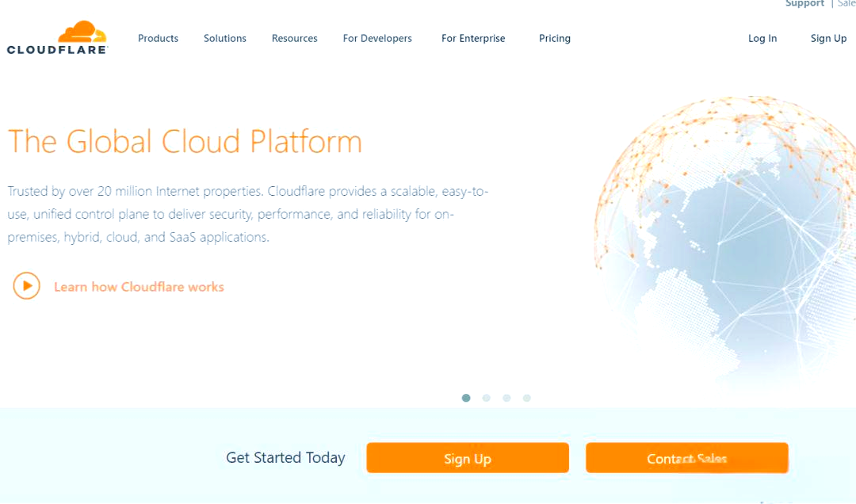This screenshot has width=856, height=504.
Task: Go to the Pricing page
Action: tap(555, 38)
